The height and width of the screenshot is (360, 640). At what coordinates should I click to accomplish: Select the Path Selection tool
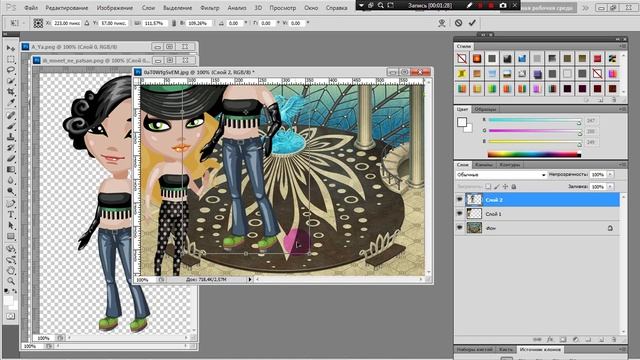point(11,226)
